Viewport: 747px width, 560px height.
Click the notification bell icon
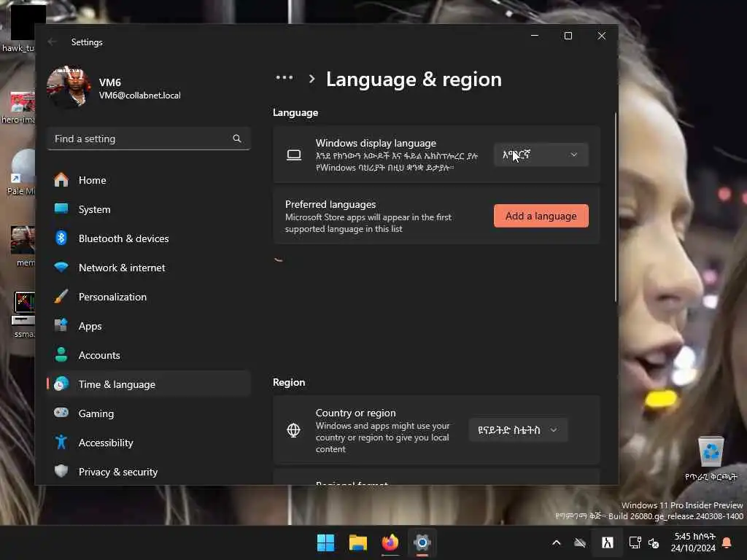tap(727, 542)
